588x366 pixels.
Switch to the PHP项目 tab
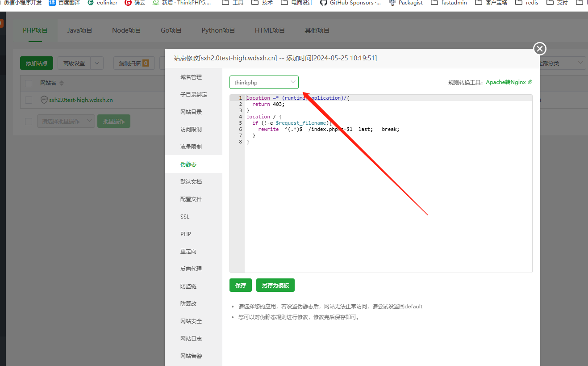(35, 30)
